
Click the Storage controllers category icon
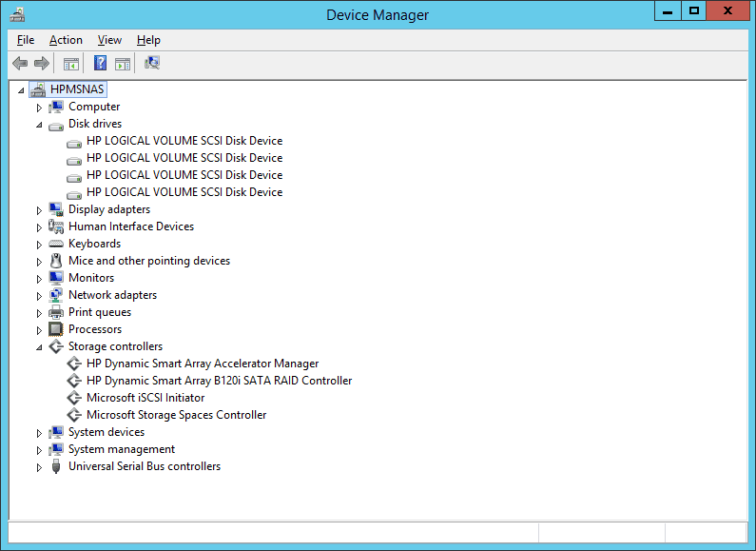(56, 346)
